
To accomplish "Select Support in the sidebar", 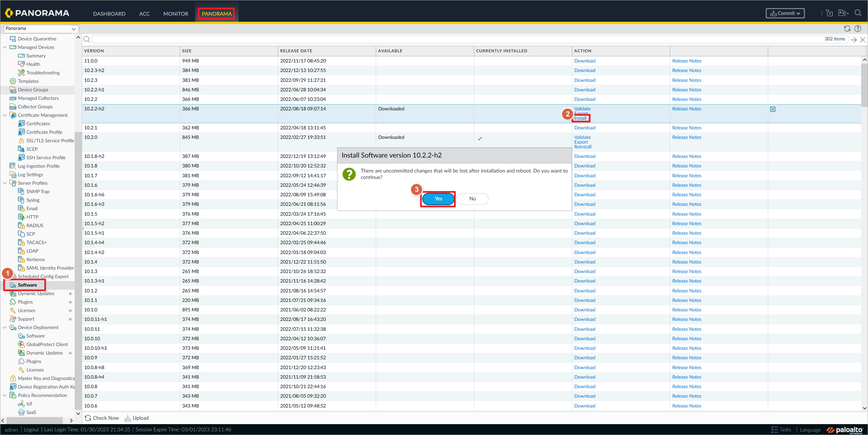I will 26,319.
